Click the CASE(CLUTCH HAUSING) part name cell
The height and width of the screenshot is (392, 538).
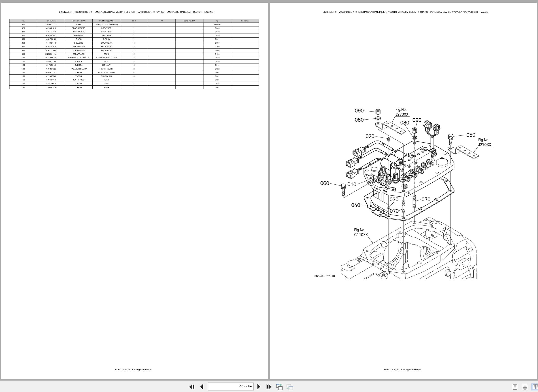click(x=106, y=24)
